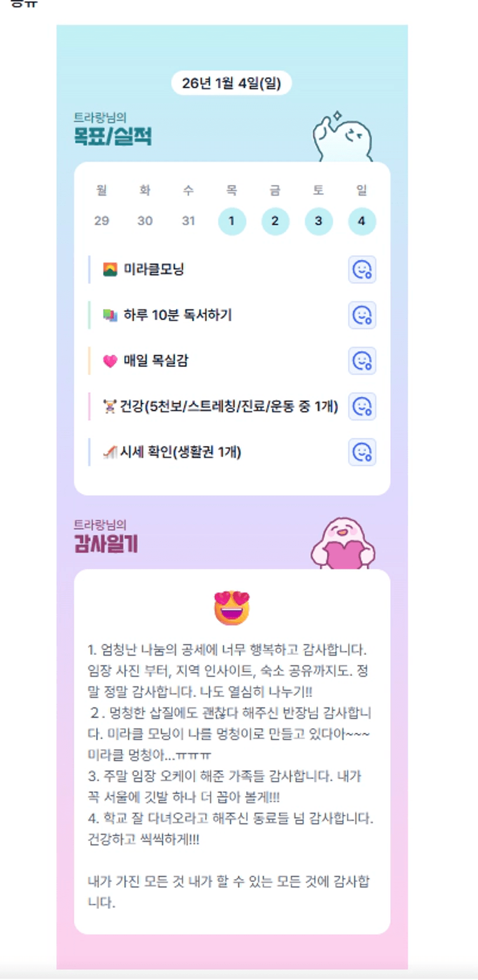This screenshot has height=980, width=478.
Task: Click the smiley icon beside 하루 10분 독서하기
Action: 362,315
